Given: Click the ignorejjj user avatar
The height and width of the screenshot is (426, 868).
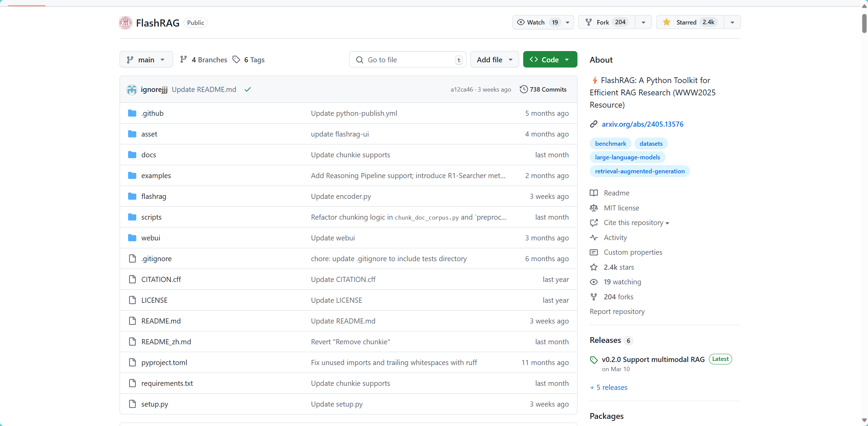Looking at the screenshot, I should pos(132,90).
